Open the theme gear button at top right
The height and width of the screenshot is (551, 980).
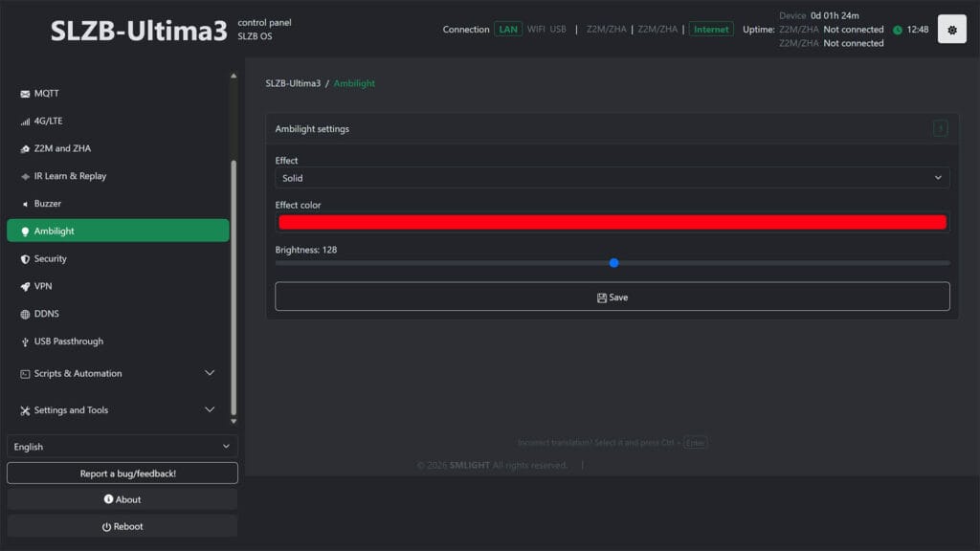click(951, 30)
